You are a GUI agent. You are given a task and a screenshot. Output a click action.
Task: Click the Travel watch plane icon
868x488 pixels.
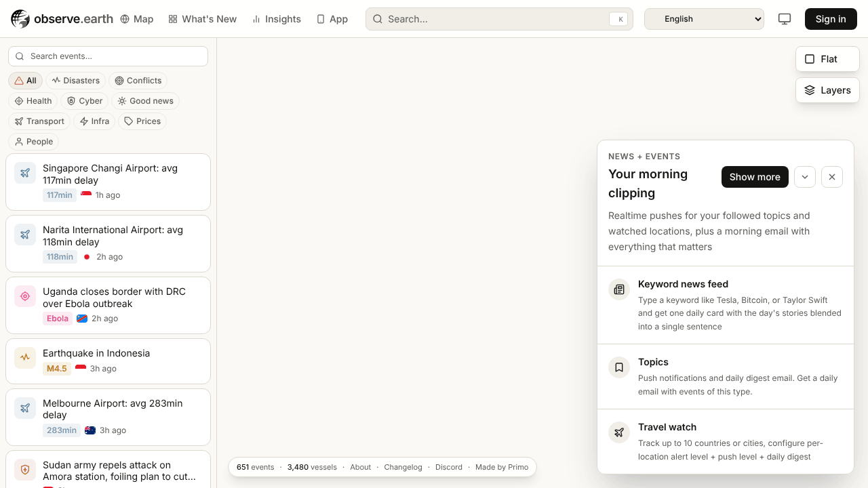pyautogui.click(x=619, y=432)
